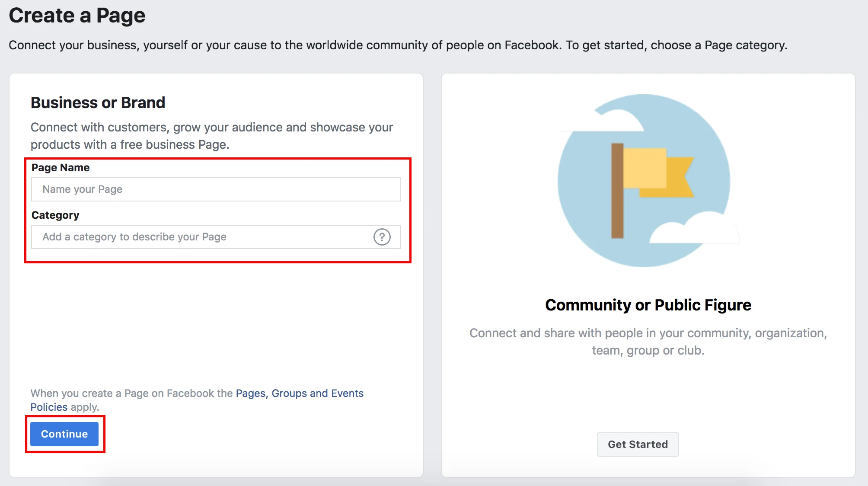Image resolution: width=868 pixels, height=486 pixels.
Task: Click the Community or Public Figure heading
Action: coord(648,305)
